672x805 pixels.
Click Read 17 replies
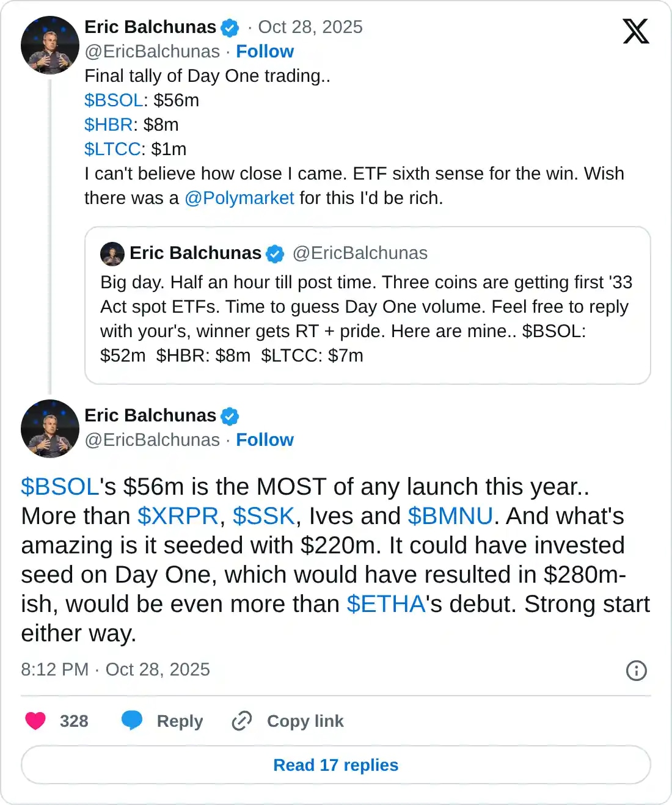click(x=336, y=765)
